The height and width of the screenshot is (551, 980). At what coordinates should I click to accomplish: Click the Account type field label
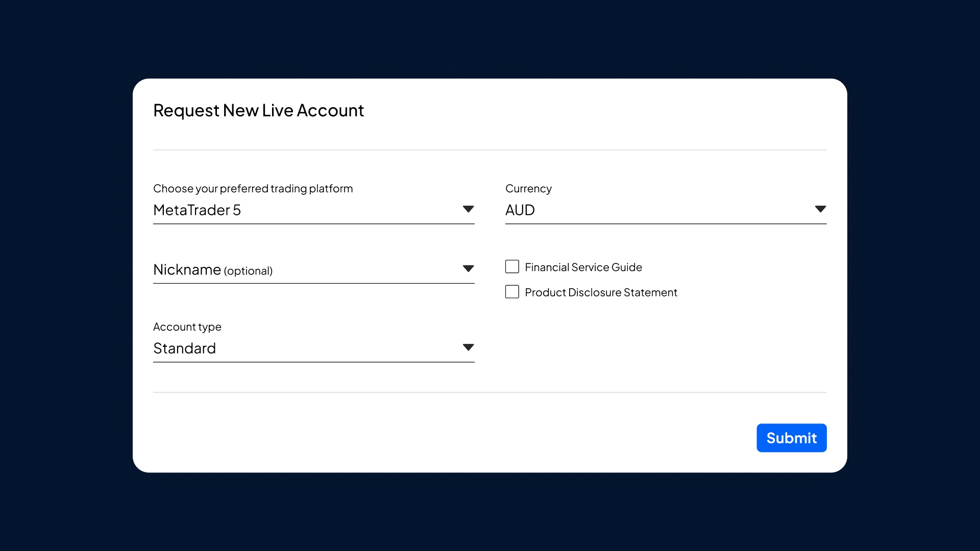tap(187, 327)
